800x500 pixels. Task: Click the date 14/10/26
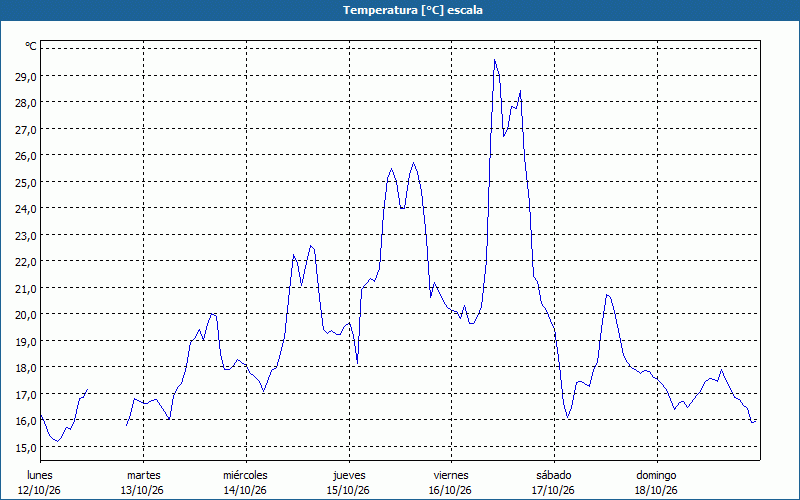pyautogui.click(x=245, y=490)
